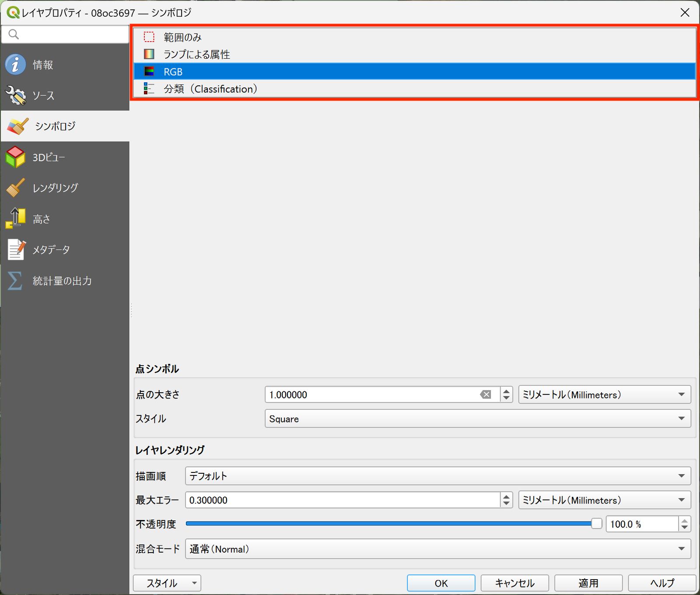The width and height of the screenshot is (700, 595).
Task: Open the 情報 (Information) tab icon
Action: (16, 65)
